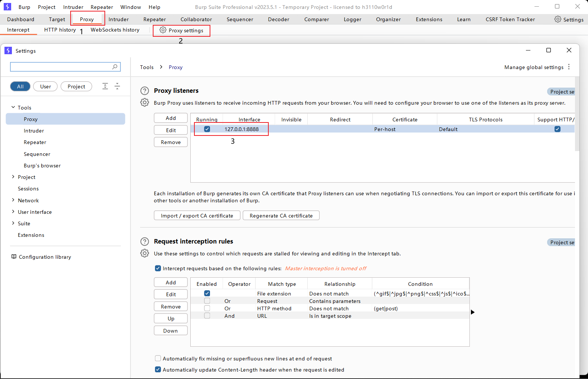
Task: Expand the Project tree section
Action: click(13, 177)
